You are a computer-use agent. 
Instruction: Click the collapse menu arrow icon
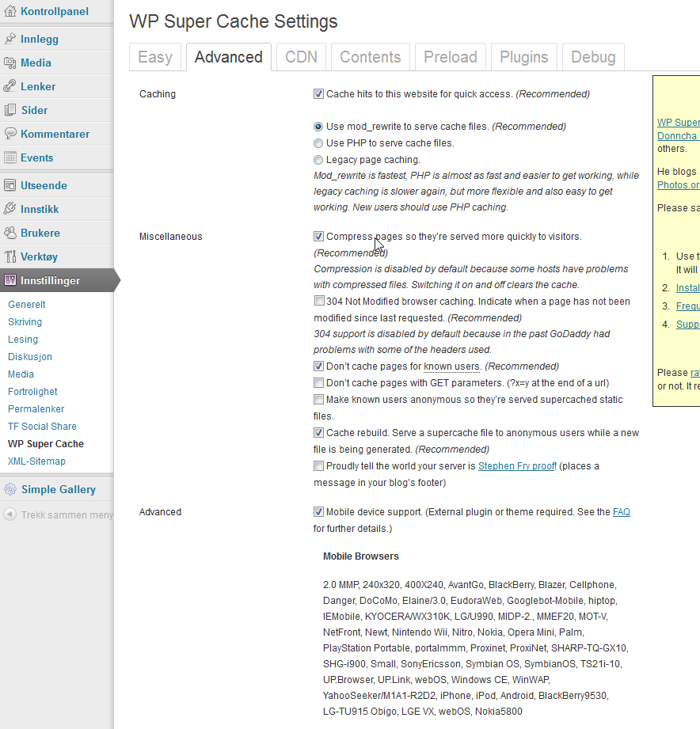pos(10,514)
